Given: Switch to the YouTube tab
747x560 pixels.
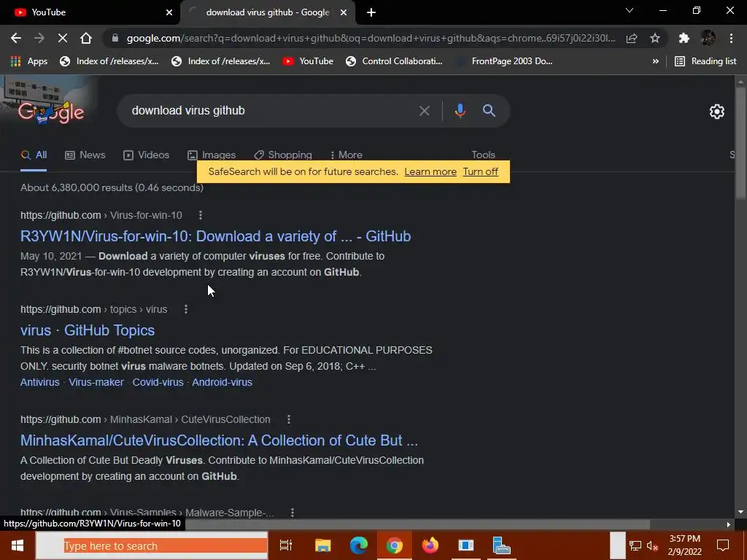Looking at the screenshot, I should coord(88,12).
